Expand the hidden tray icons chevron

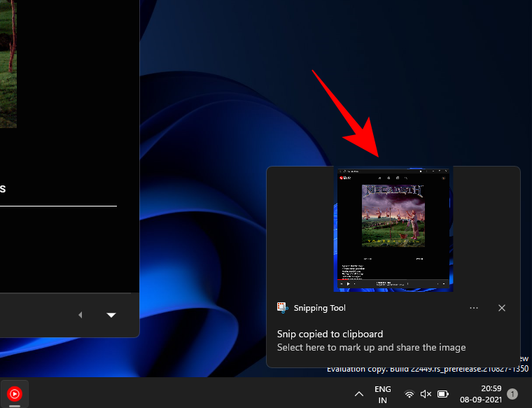pyautogui.click(x=359, y=394)
